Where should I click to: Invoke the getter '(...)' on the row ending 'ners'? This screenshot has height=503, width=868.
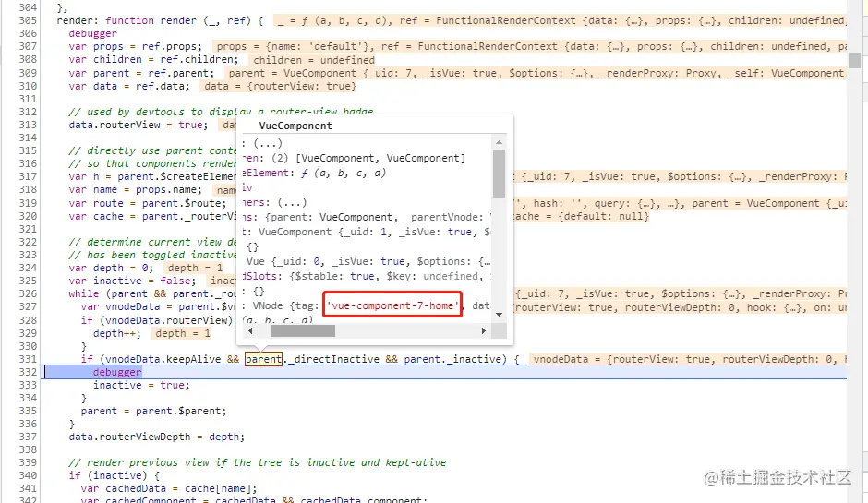pos(292,202)
